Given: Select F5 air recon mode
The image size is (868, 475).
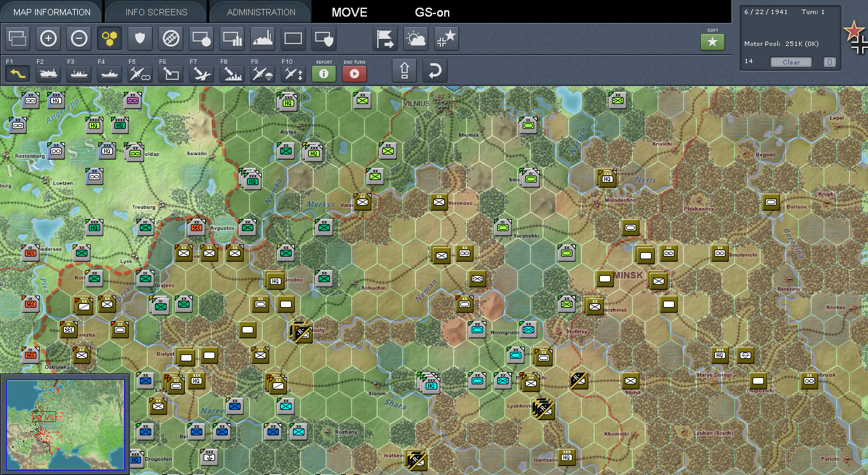Looking at the screenshot, I should (x=140, y=73).
